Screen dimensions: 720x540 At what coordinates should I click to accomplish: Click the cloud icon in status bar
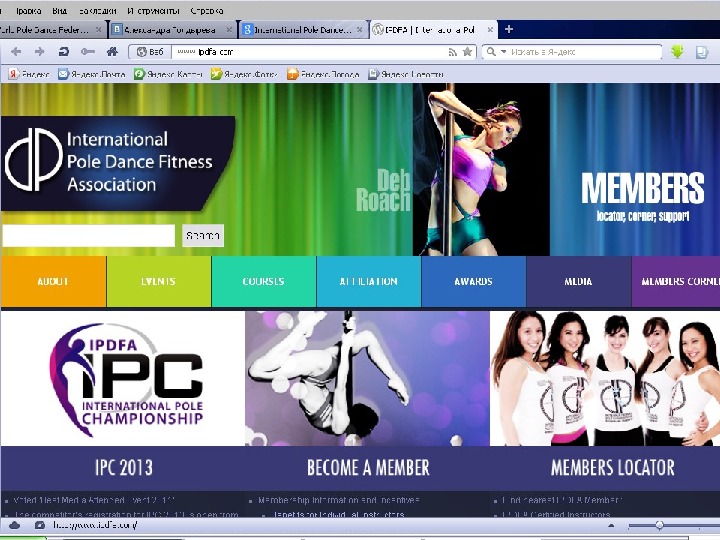(x=14, y=525)
